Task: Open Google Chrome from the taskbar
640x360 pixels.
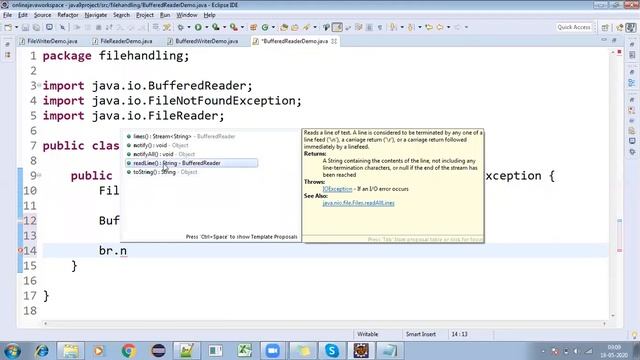Action: 129,351
